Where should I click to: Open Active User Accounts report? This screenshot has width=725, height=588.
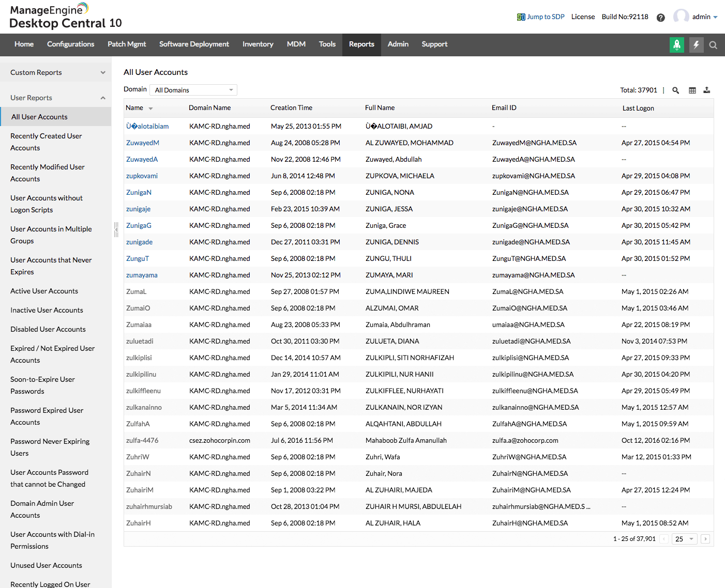coord(44,291)
